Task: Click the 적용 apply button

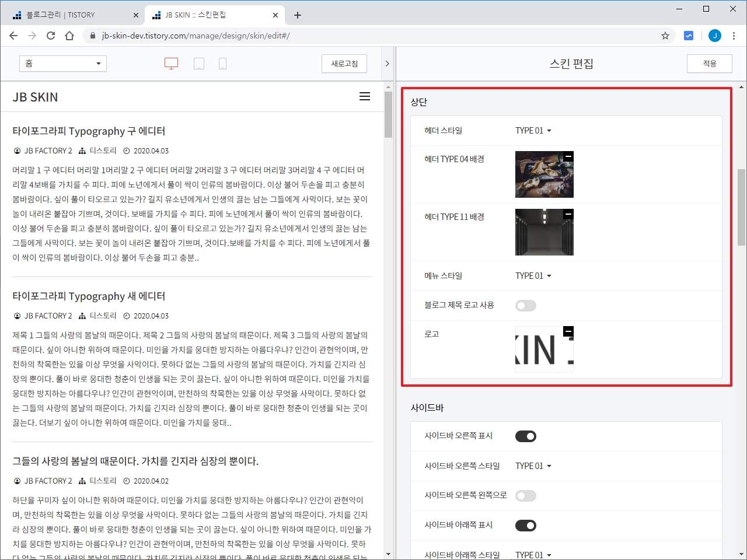Action: 710,64
